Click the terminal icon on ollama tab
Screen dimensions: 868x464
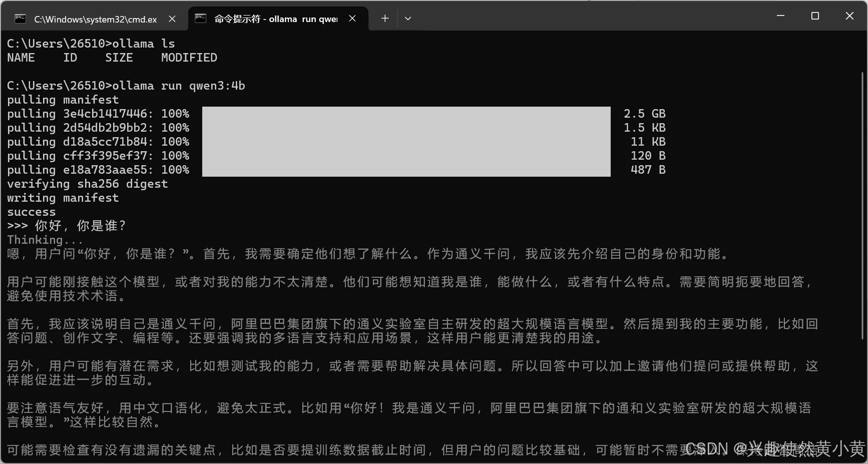click(201, 19)
